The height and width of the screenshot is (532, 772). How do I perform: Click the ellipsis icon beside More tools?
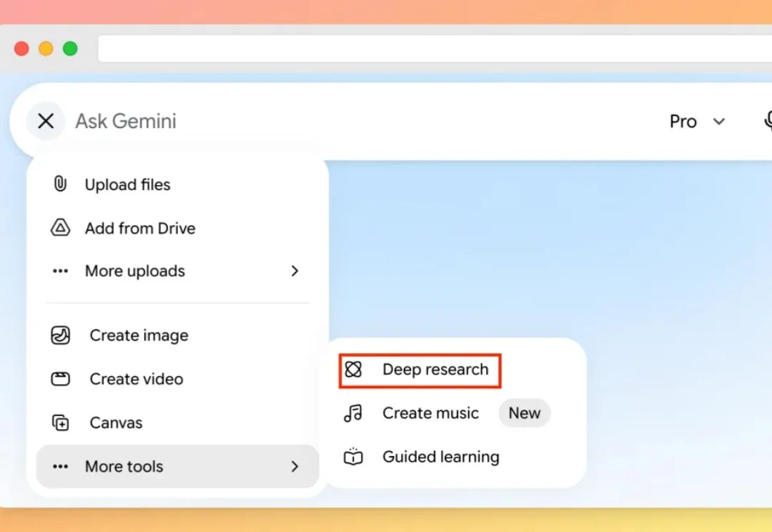pyautogui.click(x=61, y=466)
